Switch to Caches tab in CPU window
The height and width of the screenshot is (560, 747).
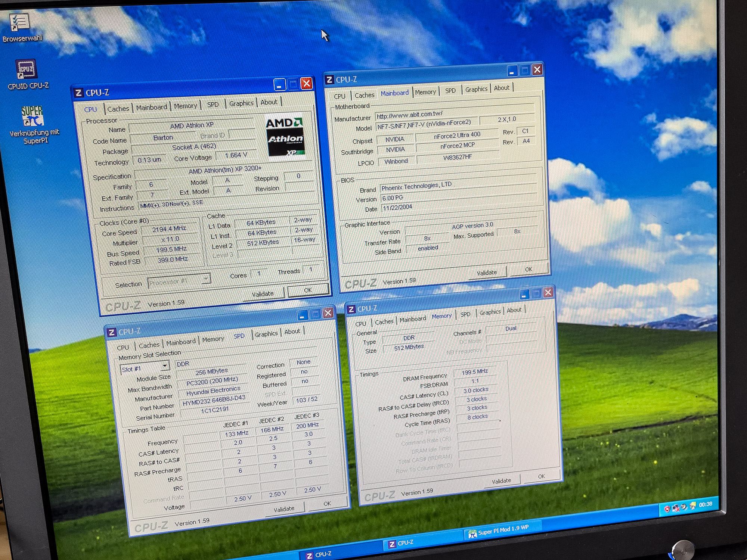118,109
